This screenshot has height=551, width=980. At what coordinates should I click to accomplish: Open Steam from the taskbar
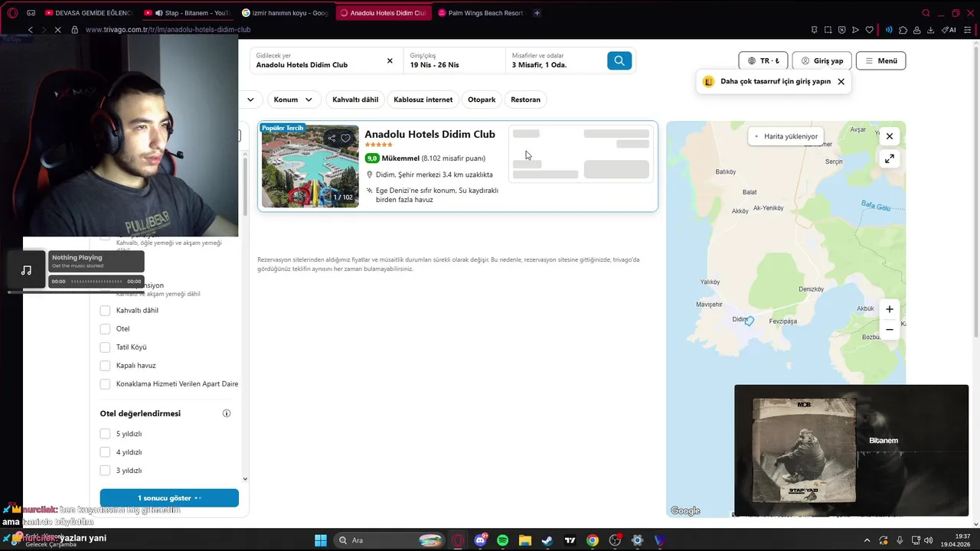pos(547,540)
